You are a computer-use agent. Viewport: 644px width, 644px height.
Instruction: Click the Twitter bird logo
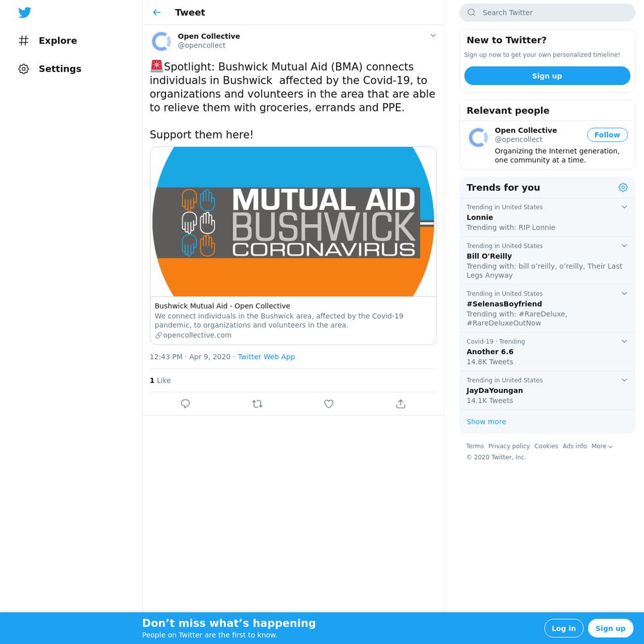(x=24, y=12)
